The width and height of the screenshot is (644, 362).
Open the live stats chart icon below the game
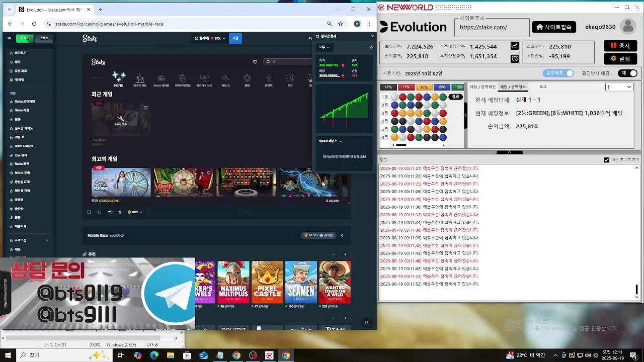[110, 212]
